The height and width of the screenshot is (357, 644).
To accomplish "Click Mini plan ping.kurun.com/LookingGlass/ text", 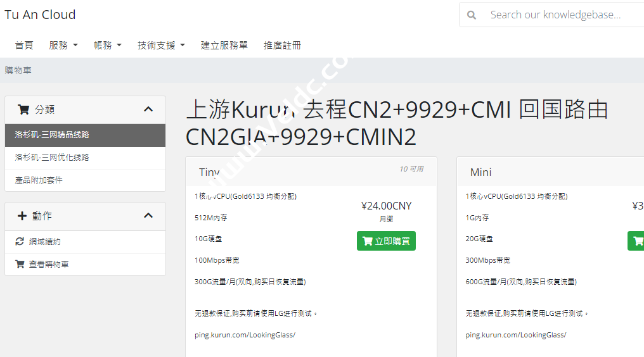I will (516, 335).
